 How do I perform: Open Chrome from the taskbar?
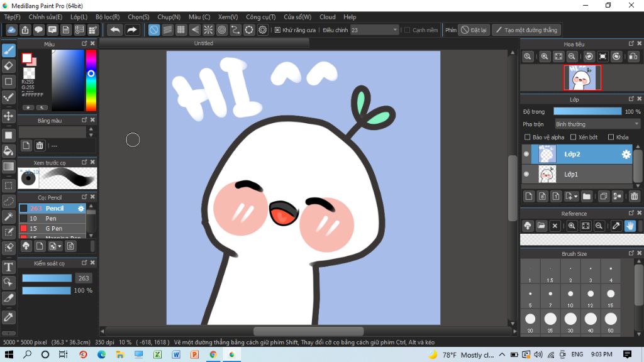(213, 354)
